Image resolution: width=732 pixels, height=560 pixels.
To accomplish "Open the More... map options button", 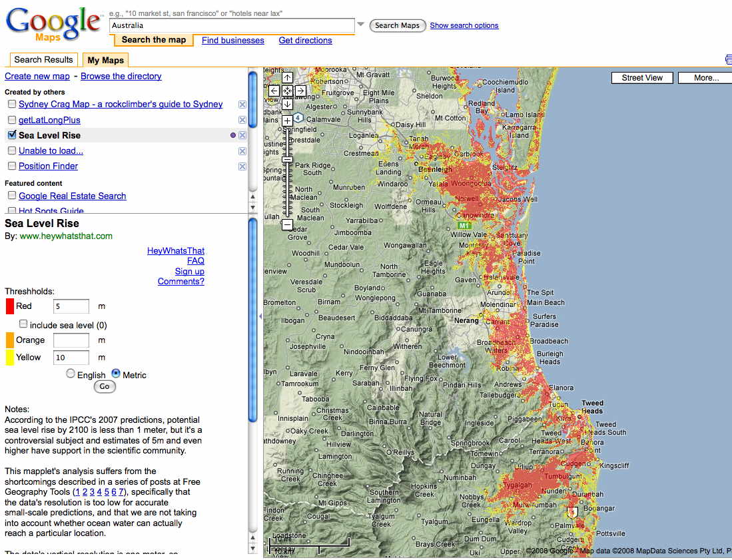I will tap(705, 78).
